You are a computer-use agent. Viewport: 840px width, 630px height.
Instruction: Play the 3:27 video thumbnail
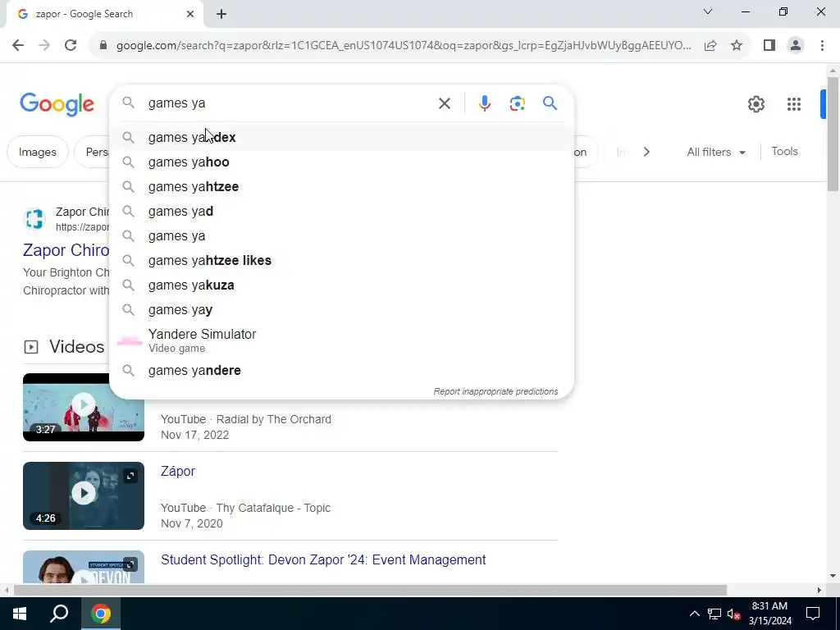coord(84,407)
